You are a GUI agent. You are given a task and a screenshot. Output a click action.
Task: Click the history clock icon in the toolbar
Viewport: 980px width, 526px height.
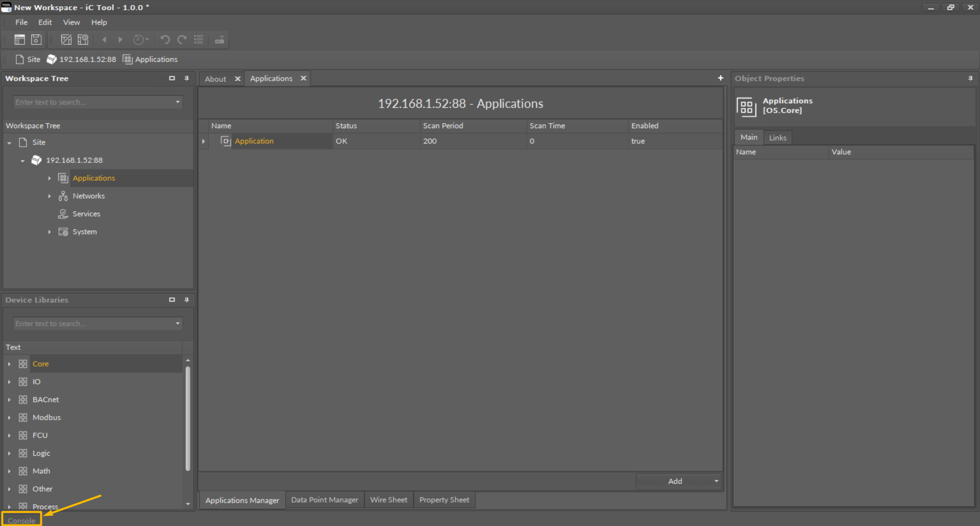[139, 39]
